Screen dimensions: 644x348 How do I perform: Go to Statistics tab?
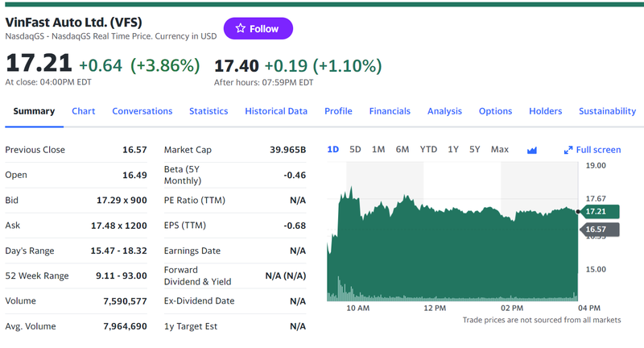[x=208, y=111]
